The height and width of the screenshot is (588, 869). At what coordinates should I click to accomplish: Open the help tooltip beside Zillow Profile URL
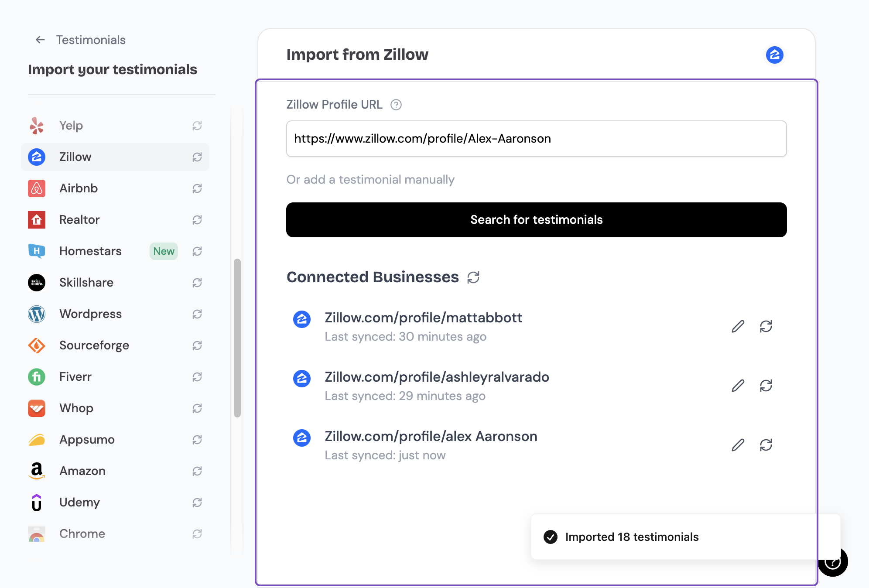tap(396, 105)
